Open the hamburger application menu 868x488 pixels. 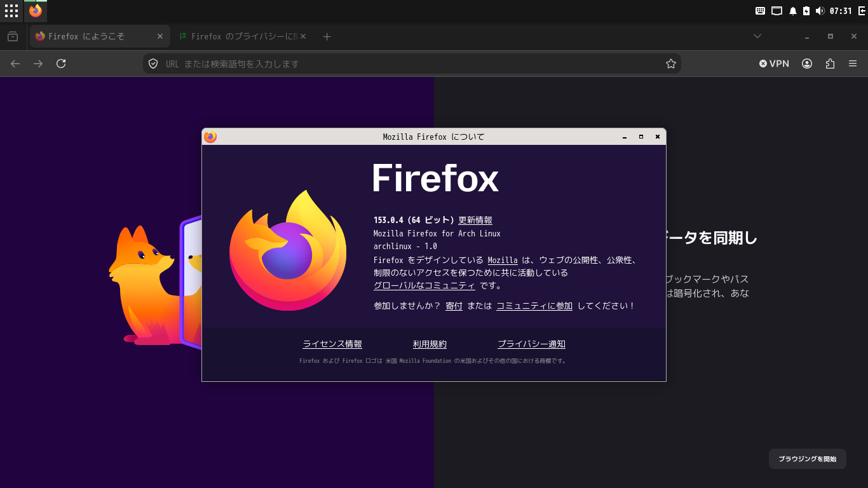(853, 64)
